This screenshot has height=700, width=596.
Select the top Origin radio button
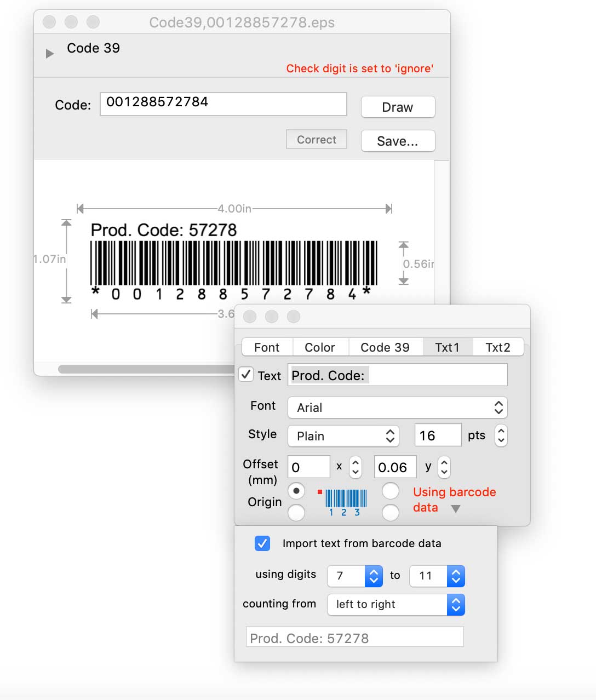pyautogui.click(x=296, y=491)
